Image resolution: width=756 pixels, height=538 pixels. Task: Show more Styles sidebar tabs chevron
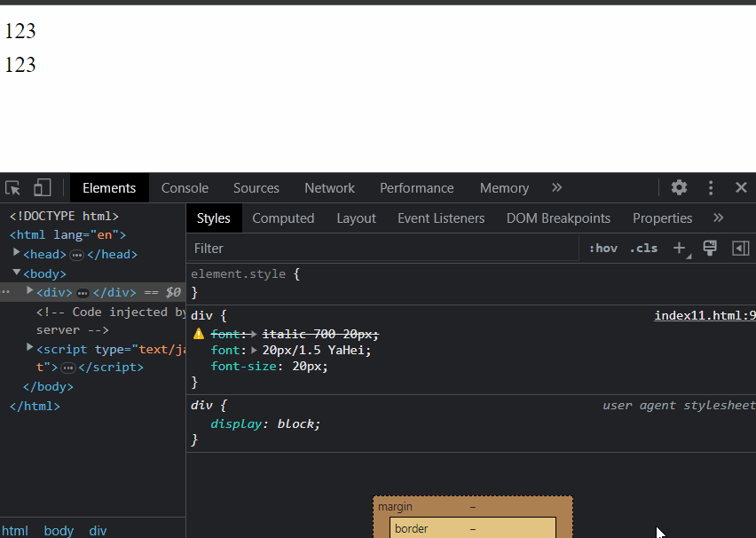[x=719, y=218]
